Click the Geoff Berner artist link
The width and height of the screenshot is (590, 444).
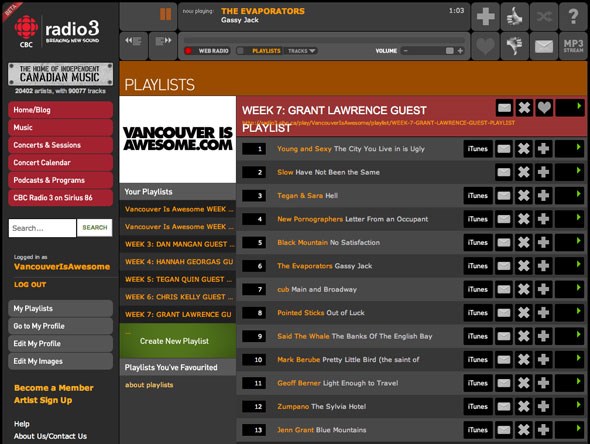[x=299, y=383]
